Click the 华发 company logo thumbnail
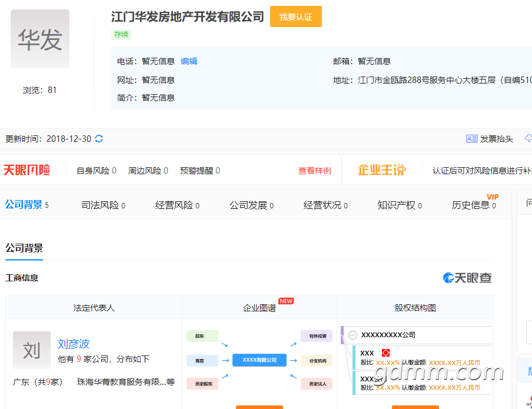 40,39
